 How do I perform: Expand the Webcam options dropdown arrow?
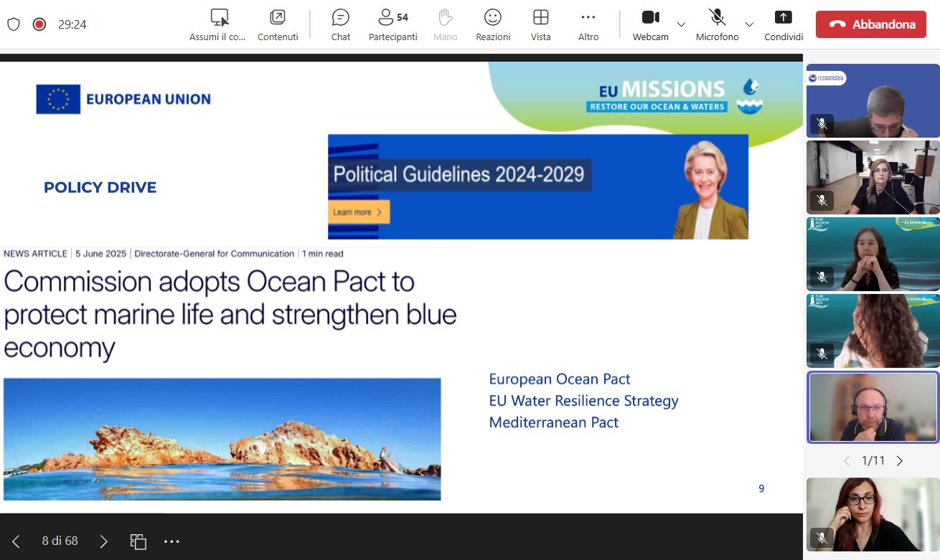tap(681, 24)
